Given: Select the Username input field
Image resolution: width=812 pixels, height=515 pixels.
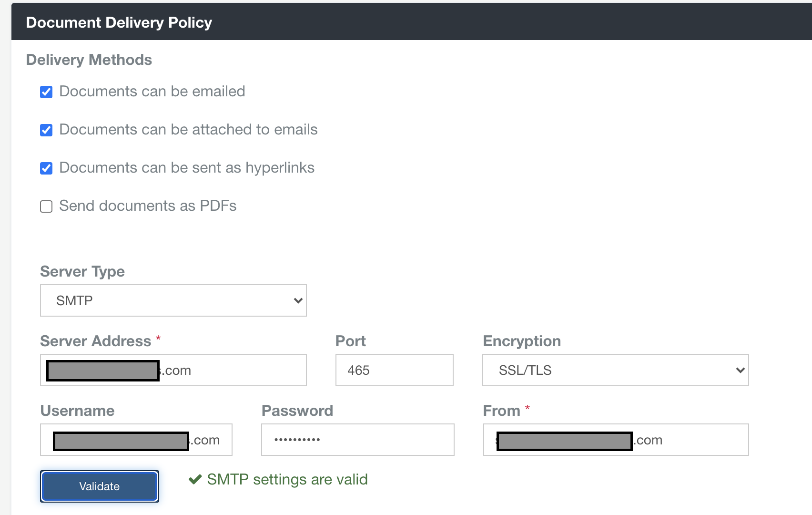Looking at the screenshot, I should pos(136,439).
